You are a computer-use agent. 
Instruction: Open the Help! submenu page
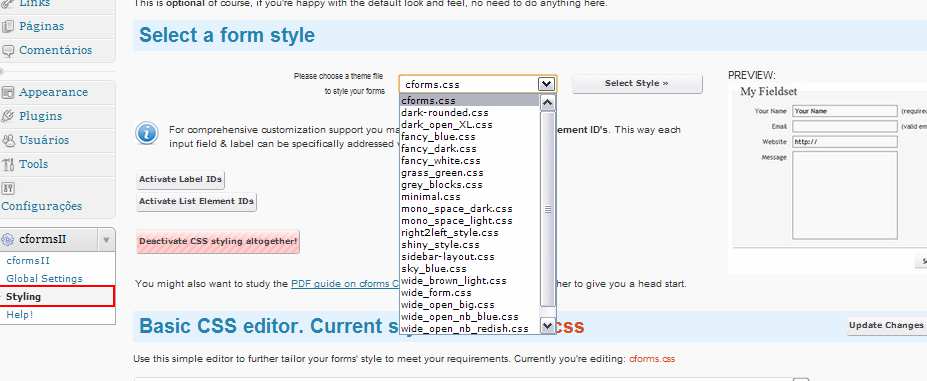[20, 314]
